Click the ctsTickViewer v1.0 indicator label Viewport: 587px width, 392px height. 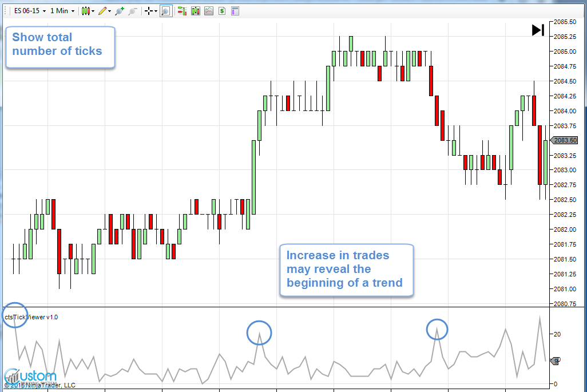click(x=31, y=317)
